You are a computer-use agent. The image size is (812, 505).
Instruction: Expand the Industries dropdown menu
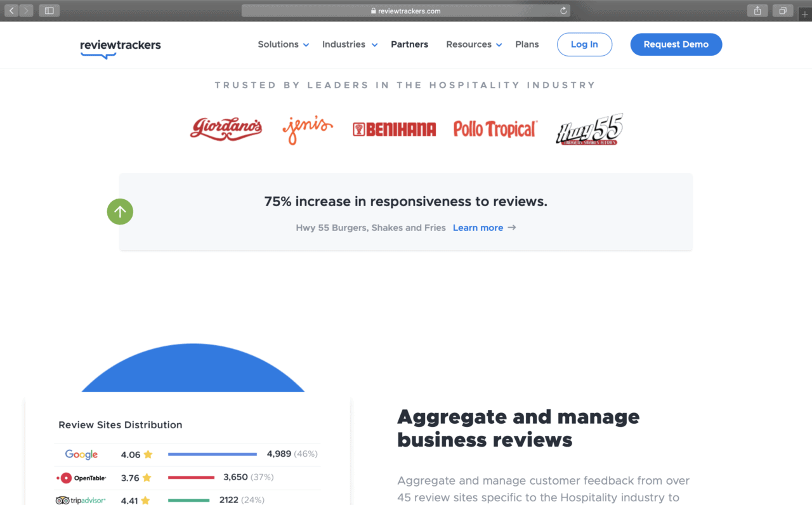[x=350, y=44]
